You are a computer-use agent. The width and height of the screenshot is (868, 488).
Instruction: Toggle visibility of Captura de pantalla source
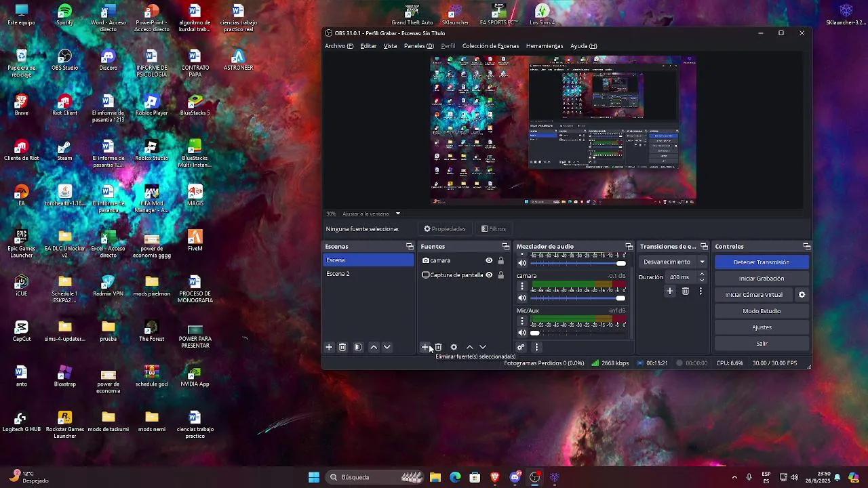click(489, 275)
